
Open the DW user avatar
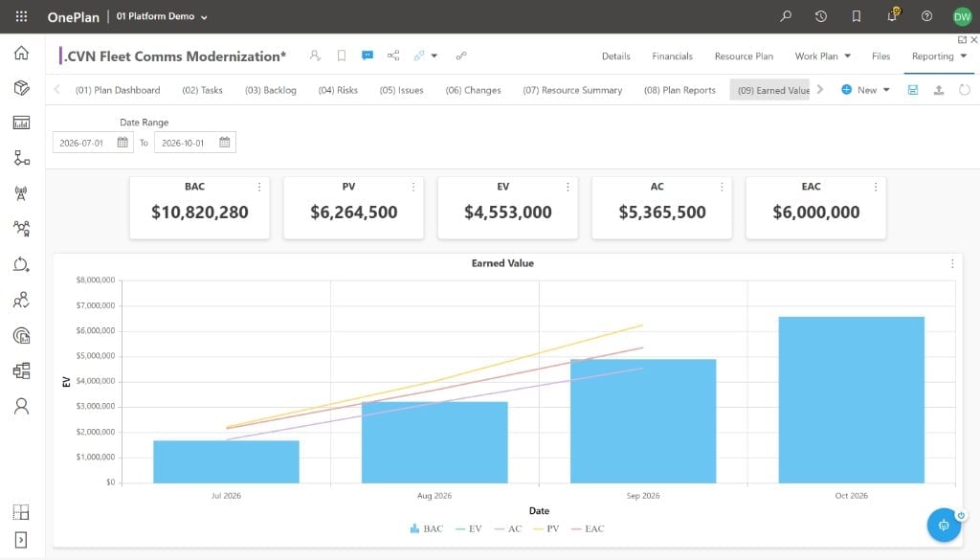(x=962, y=17)
